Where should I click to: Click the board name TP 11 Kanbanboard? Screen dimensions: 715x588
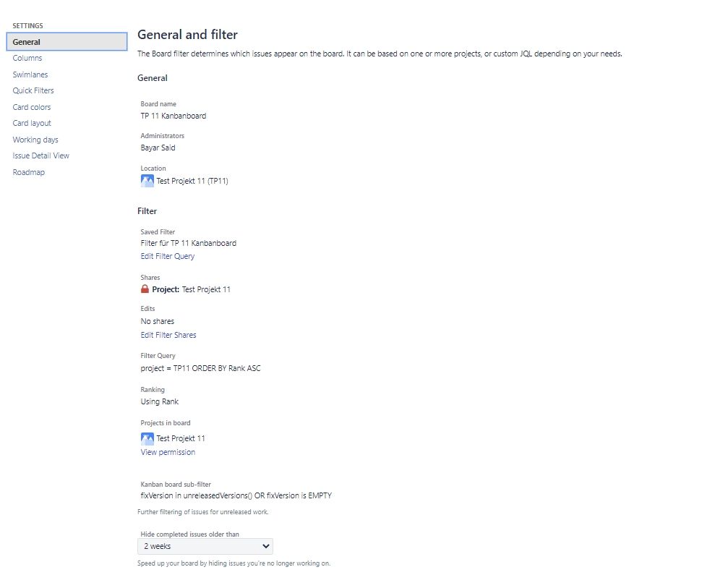pos(174,116)
